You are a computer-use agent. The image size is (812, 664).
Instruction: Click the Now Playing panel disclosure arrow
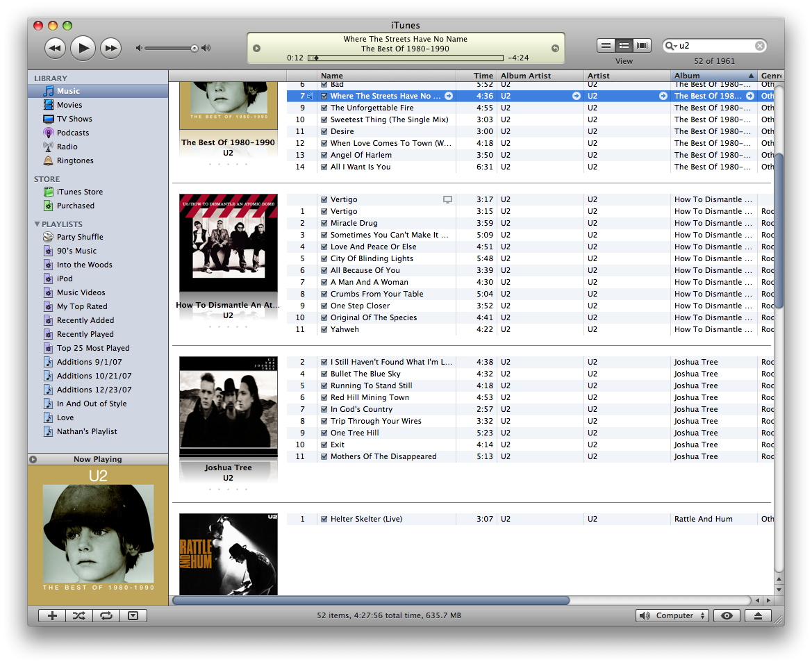[x=33, y=459]
